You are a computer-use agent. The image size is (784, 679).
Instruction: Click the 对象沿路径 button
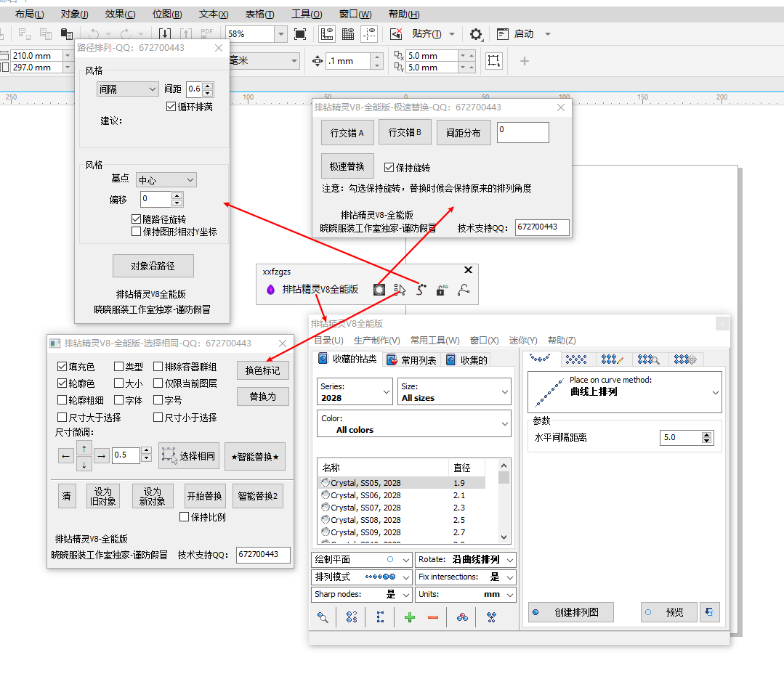tap(153, 267)
